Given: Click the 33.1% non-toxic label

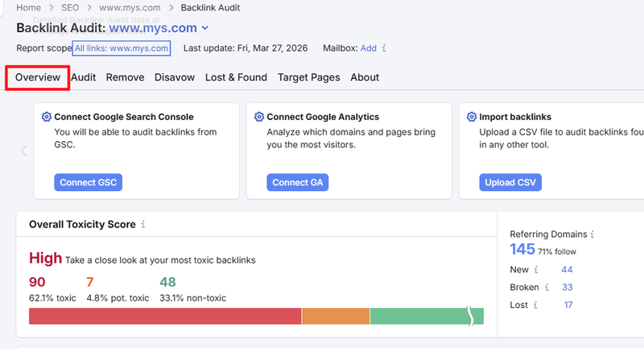Looking at the screenshot, I should coord(192,298).
